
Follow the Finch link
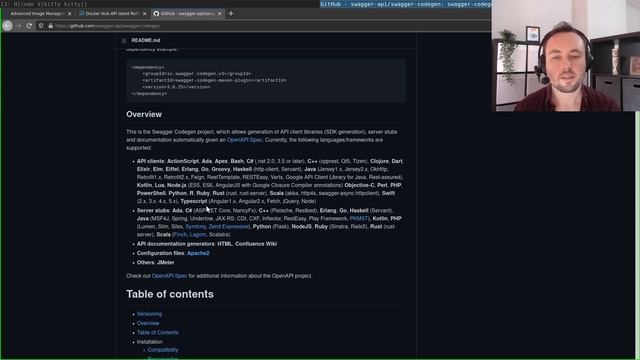coord(180,235)
